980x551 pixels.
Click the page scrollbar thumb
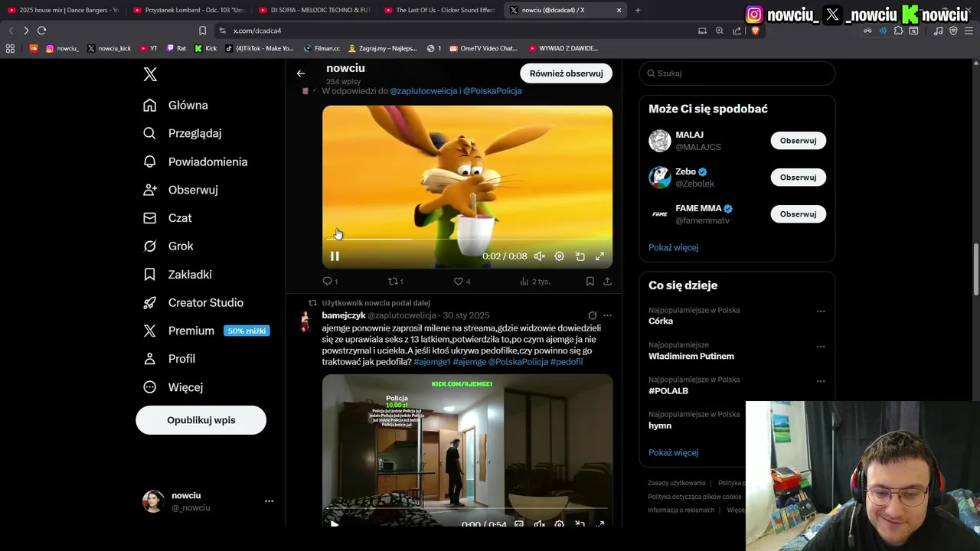[x=976, y=270]
